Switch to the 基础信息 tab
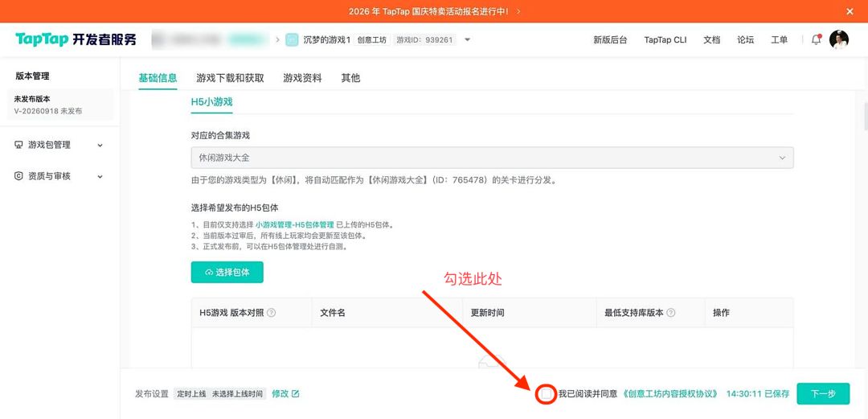This screenshot has width=868, height=419. pyautogui.click(x=158, y=78)
